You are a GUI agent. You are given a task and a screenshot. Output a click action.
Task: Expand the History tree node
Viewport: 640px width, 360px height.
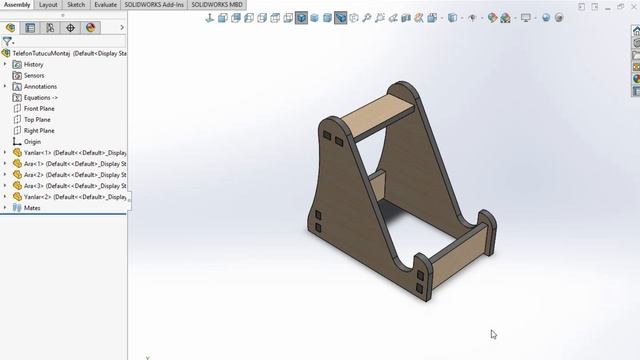pos(5,64)
